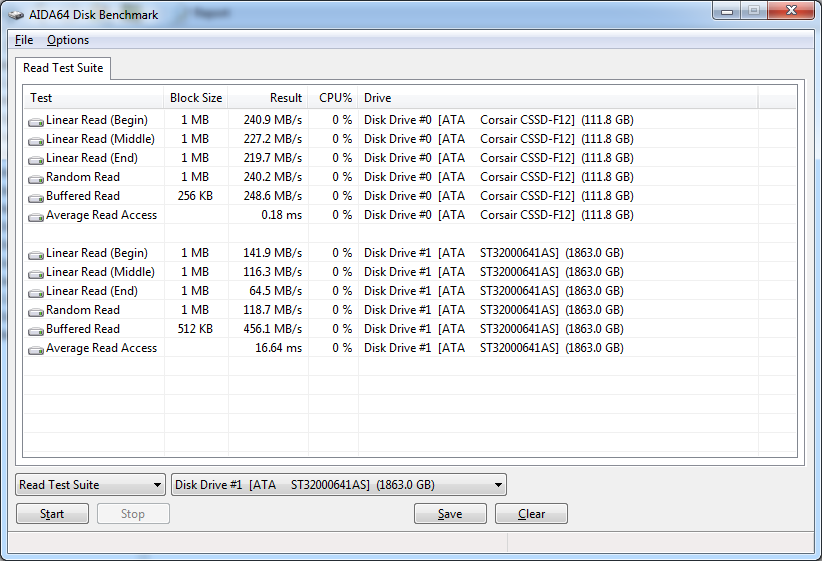Image resolution: width=822 pixels, height=561 pixels.
Task: Select the 141.9 MB/s result value
Action: pyautogui.click(x=273, y=253)
